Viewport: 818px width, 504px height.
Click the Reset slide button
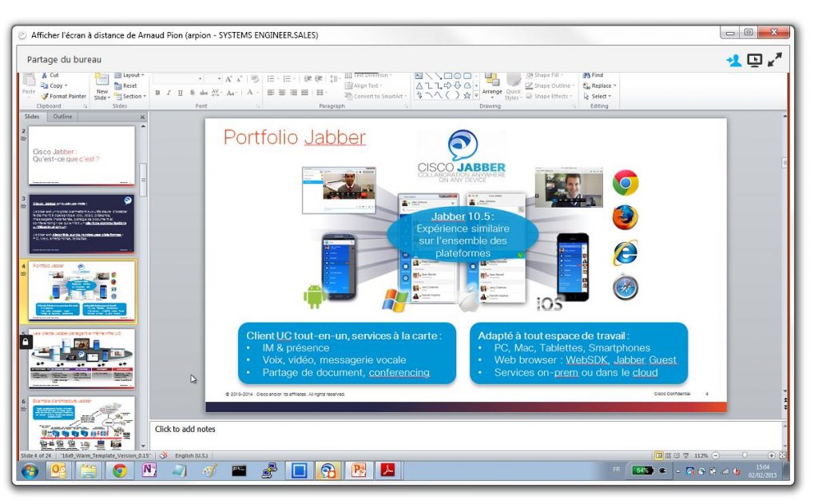(x=126, y=85)
